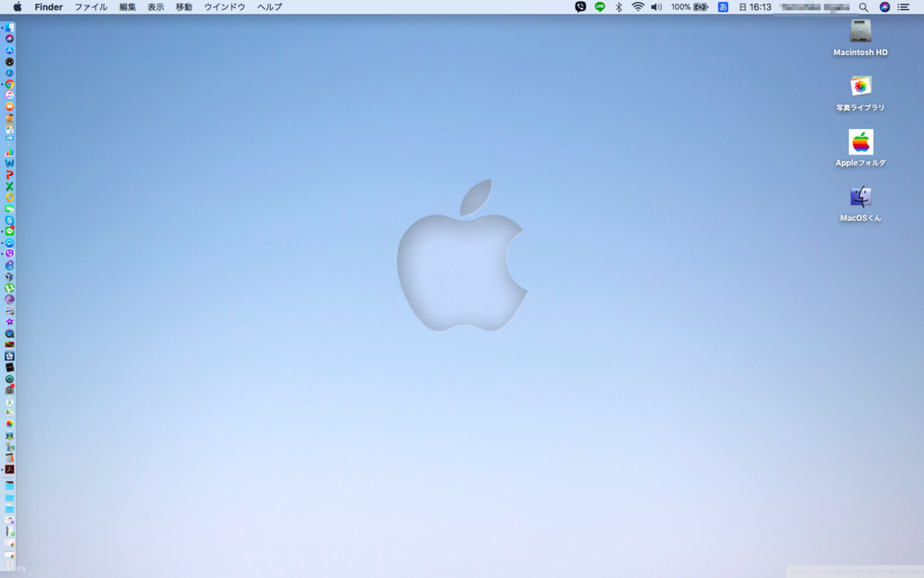Screen dimensions: 924x578
Task: Open TeamViewer from the Dock
Action: 9,242
